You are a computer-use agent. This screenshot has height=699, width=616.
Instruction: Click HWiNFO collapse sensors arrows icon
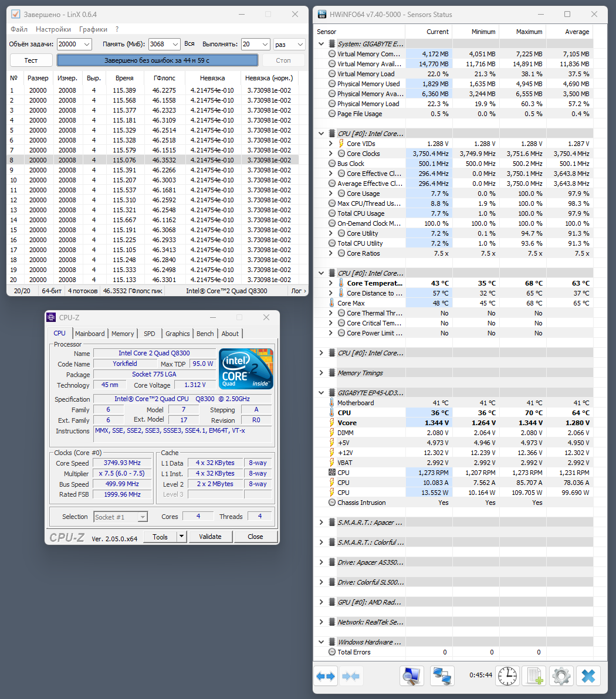351,676
